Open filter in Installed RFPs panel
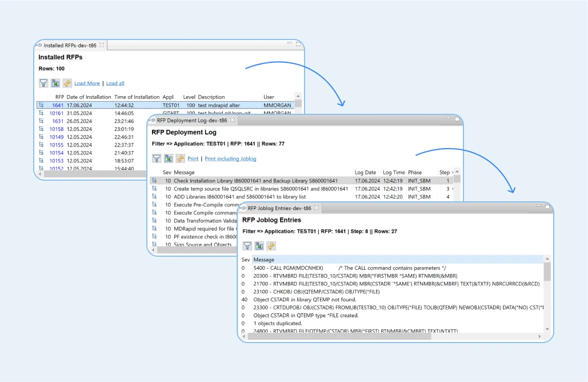Viewport: 588px width, 382px height. [43, 83]
